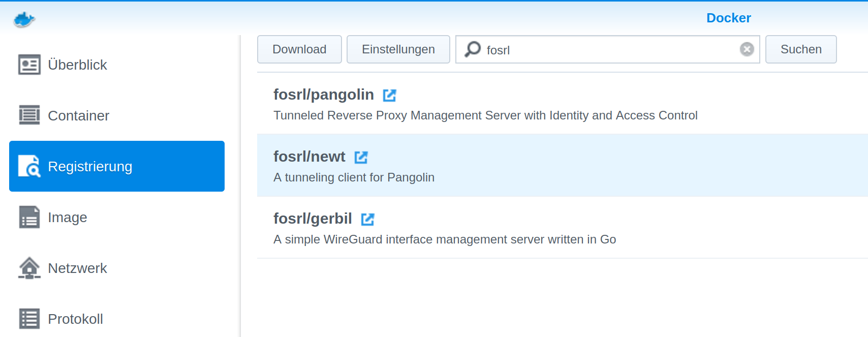This screenshot has width=868, height=337.
Task: Focus the search field containing fosrl
Action: [607, 49]
